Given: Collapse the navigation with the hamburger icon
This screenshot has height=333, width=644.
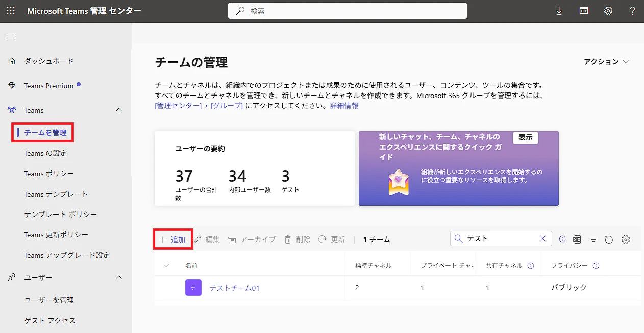Looking at the screenshot, I should [x=11, y=36].
